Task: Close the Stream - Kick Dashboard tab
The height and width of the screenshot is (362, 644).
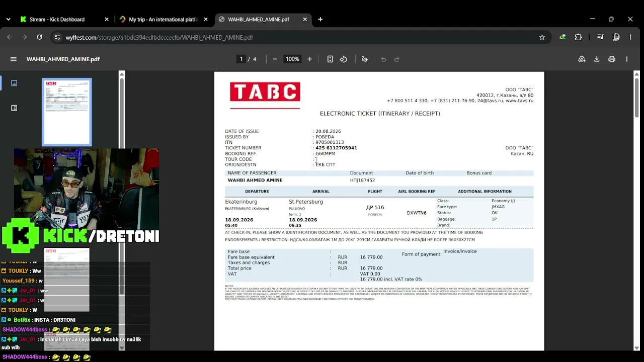Action: click(x=106, y=19)
